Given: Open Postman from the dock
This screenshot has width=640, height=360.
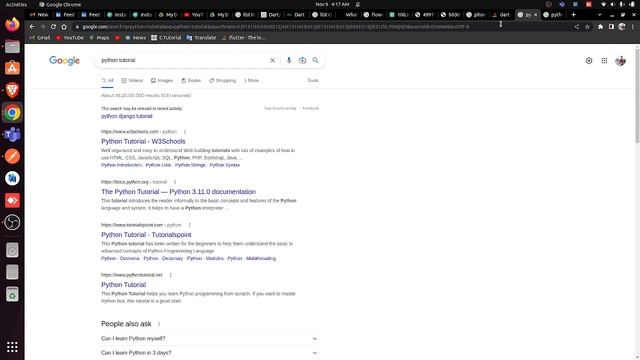Looking at the screenshot, I should pos(12,156).
